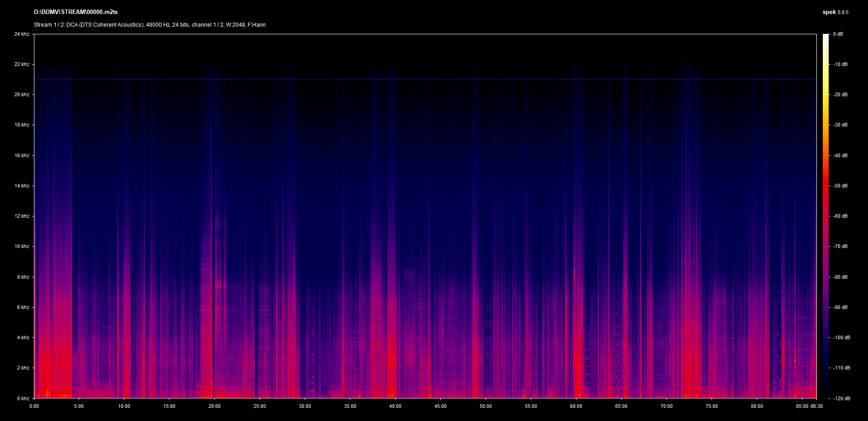Click the -120 dB label at scale bottom
868x421 pixels.
(841, 398)
